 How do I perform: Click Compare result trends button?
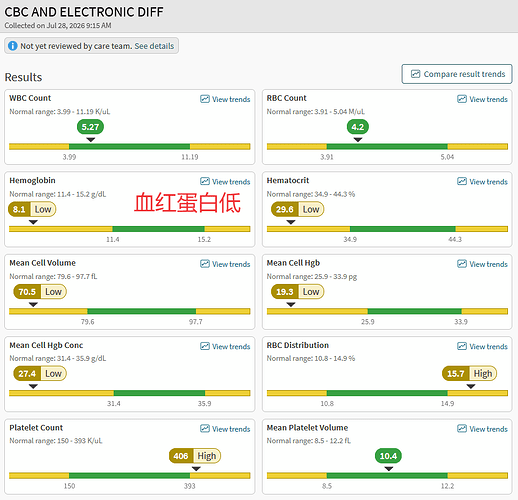click(x=457, y=74)
